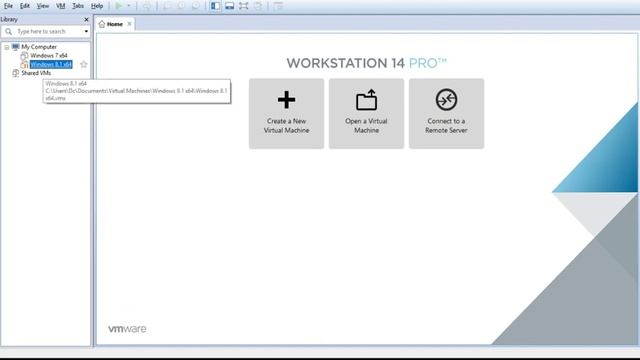Collapse the My Computer tree node
This screenshot has width=640, height=360.
(x=7, y=47)
